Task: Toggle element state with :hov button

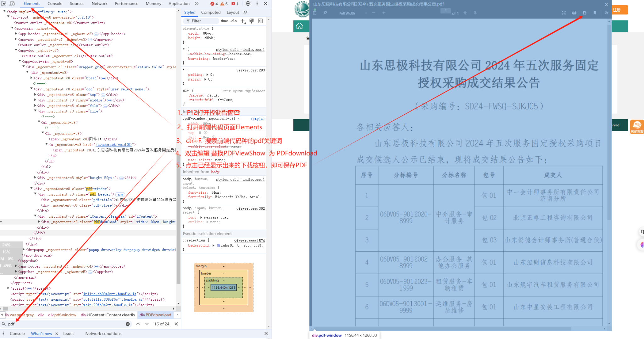Action: 224,21
